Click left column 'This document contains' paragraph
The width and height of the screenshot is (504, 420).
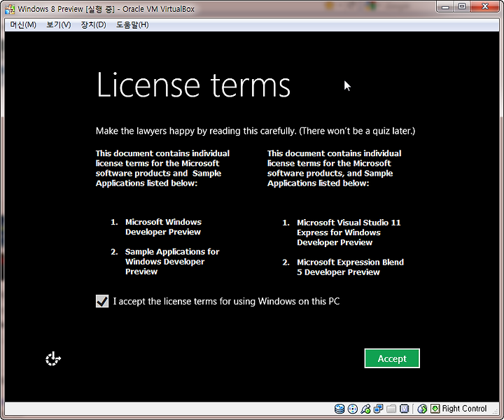coord(162,168)
